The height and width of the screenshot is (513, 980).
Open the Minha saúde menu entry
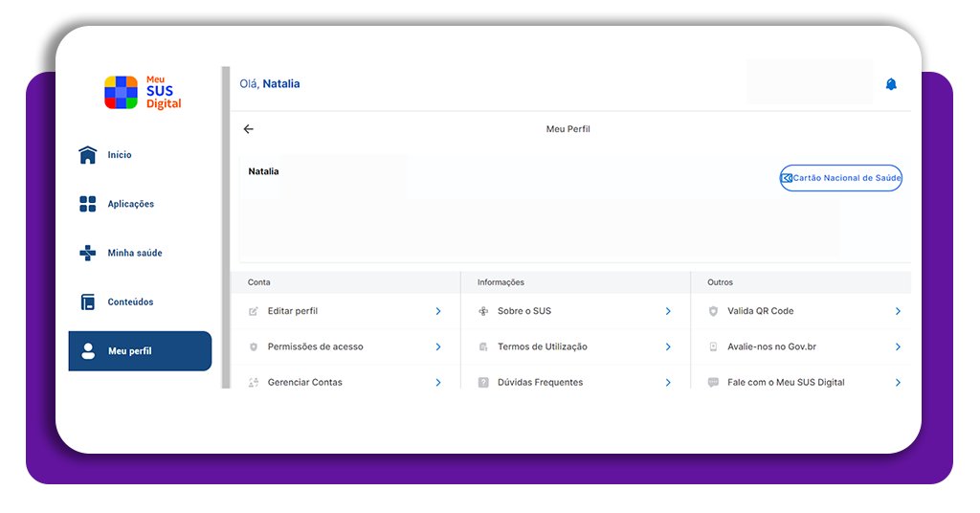tap(134, 253)
